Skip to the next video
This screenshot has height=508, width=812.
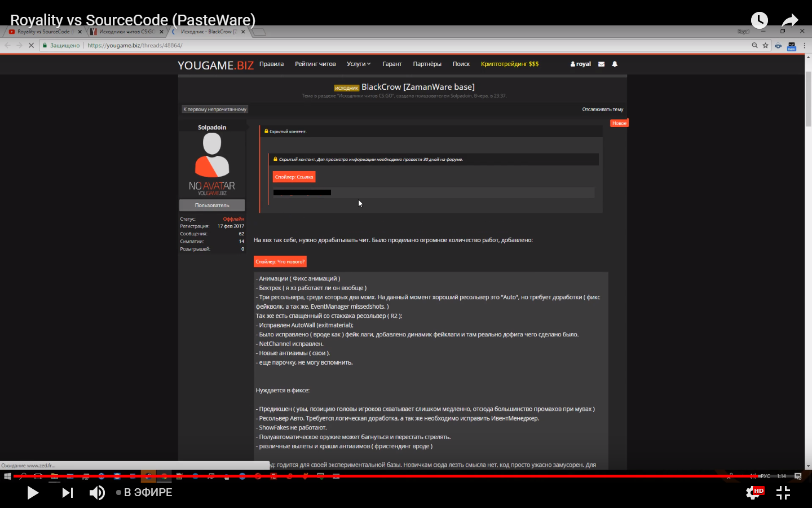(x=68, y=493)
